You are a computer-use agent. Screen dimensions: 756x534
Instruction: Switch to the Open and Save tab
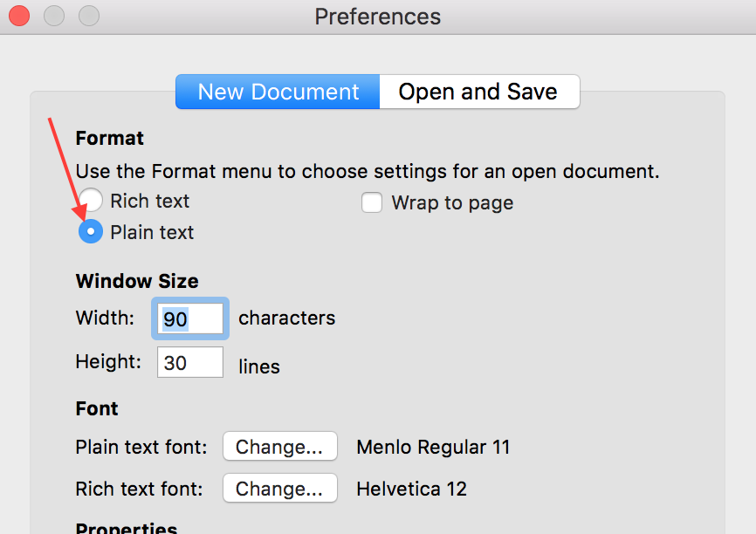tap(479, 92)
